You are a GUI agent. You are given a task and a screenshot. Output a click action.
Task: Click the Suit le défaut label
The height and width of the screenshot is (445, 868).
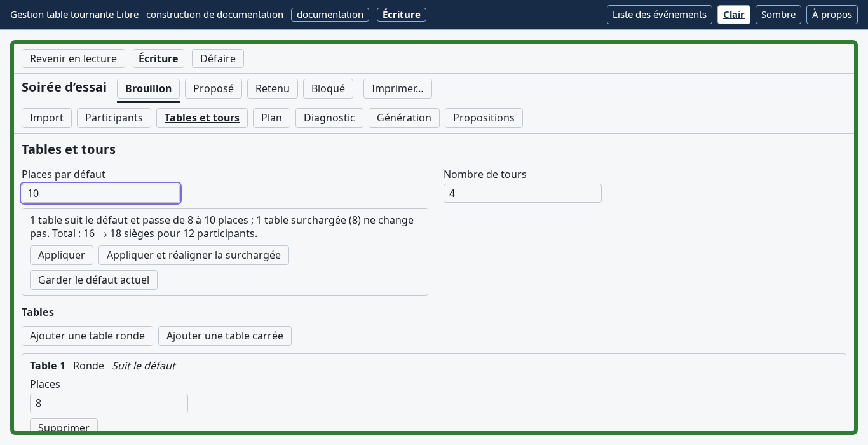click(144, 366)
